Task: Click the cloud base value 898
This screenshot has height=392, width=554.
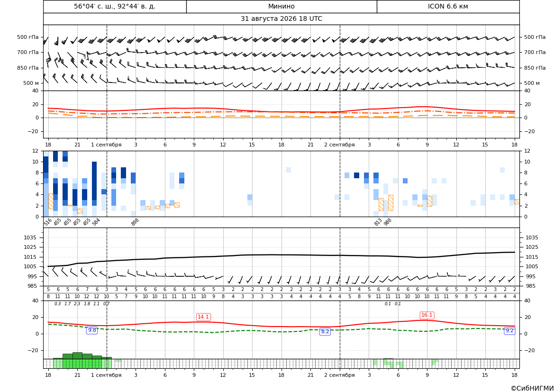Action: (x=135, y=222)
